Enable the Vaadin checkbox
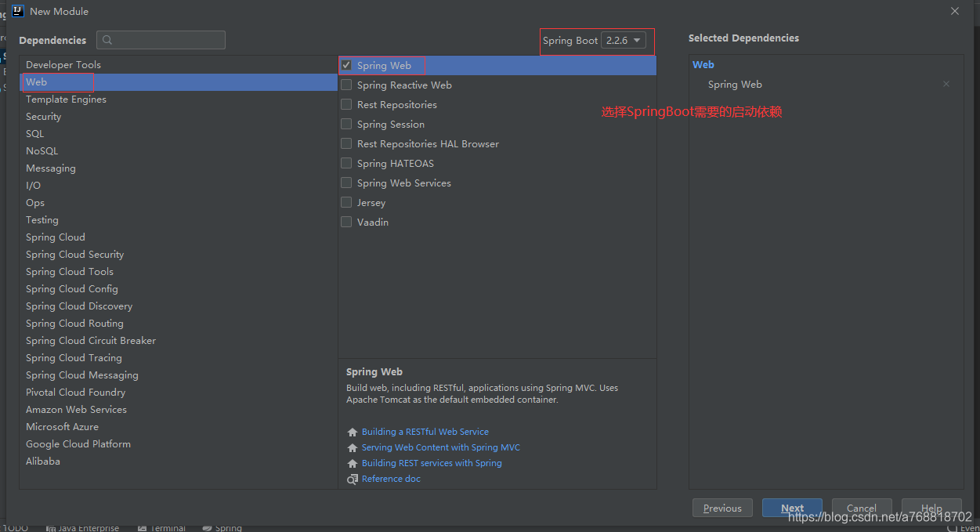 pyautogui.click(x=346, y=223)
